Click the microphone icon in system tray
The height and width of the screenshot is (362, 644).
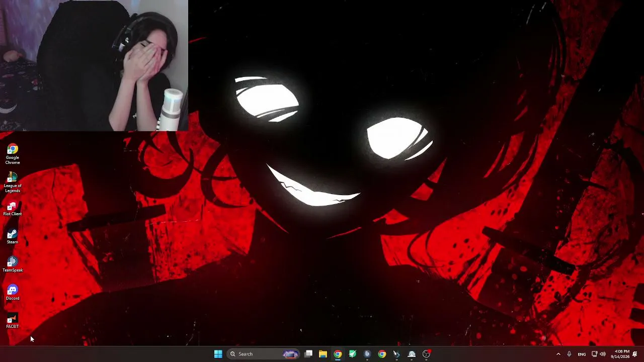pyautogui.click(x=569, y=354)
